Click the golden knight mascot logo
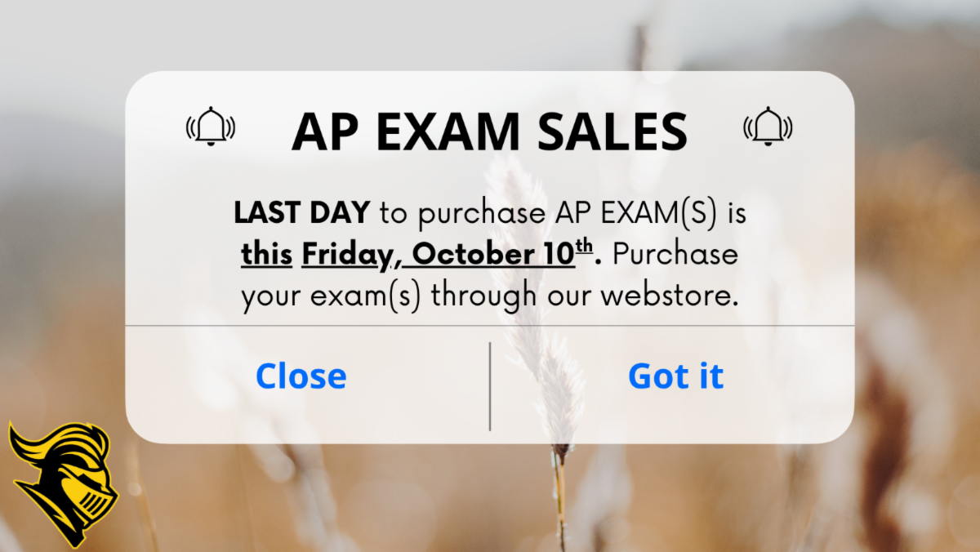The image size is (980, 552). 62,483
